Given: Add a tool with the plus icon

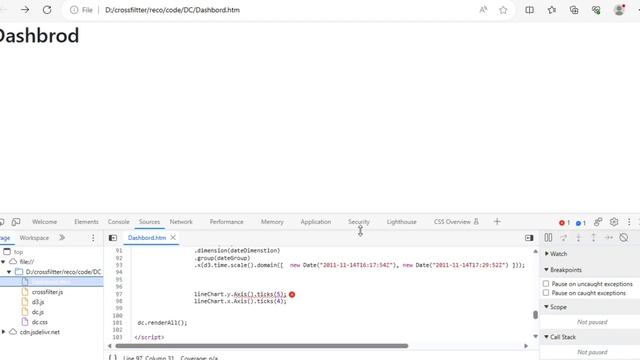Looking at the screenshot, I should pos(497,222).
